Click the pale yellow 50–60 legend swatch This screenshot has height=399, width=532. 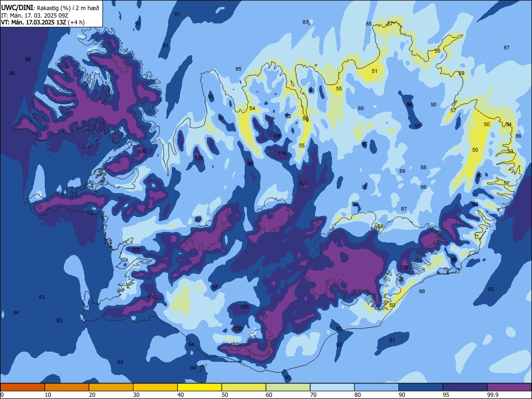[x=244, y=387]
